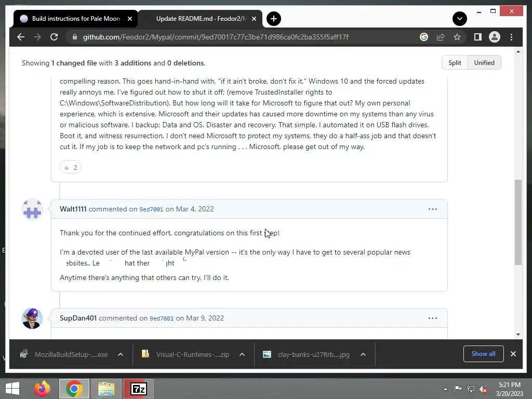Image resolution: width=532 pixels, height=399 pixels.
Task: Open SupDan401 profile link
Action: coord(78,318)
